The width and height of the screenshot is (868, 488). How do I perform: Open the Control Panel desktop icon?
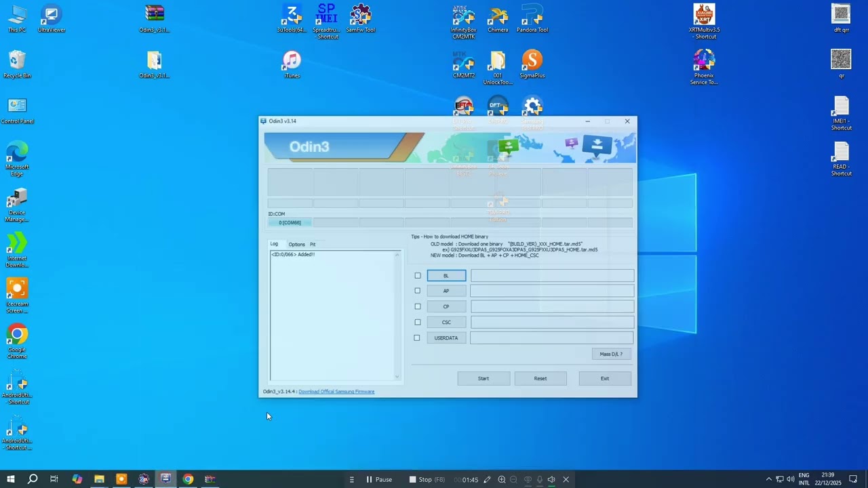point(17,110)
